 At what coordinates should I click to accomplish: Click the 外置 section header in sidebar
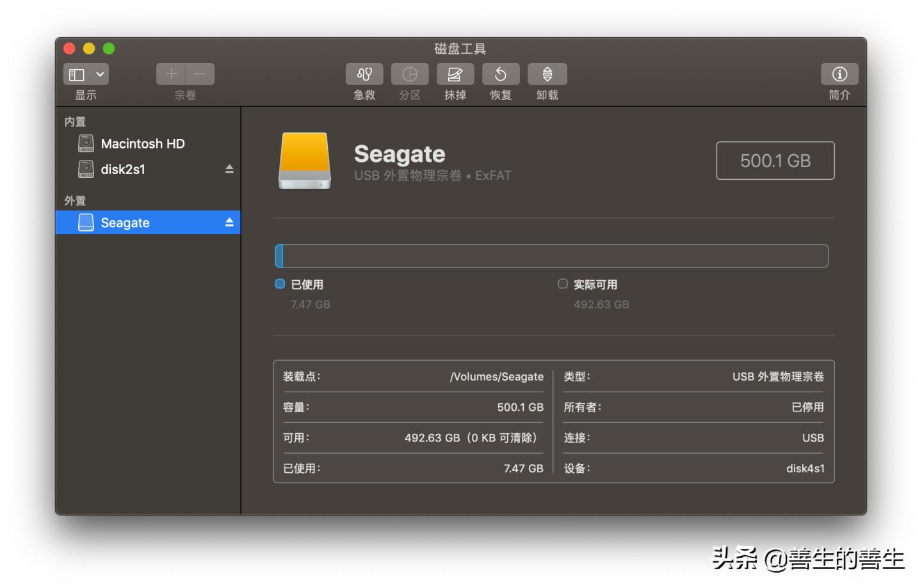[75, 200]
